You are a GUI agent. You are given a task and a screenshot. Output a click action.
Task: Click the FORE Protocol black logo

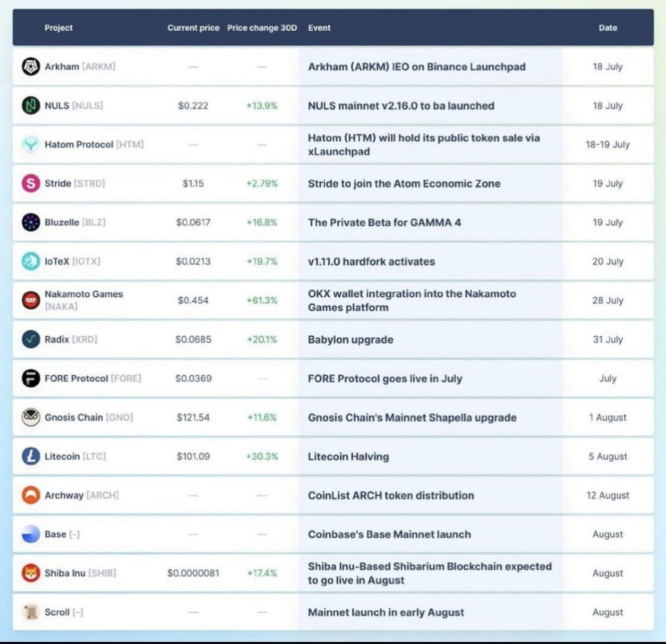(31, 378)
